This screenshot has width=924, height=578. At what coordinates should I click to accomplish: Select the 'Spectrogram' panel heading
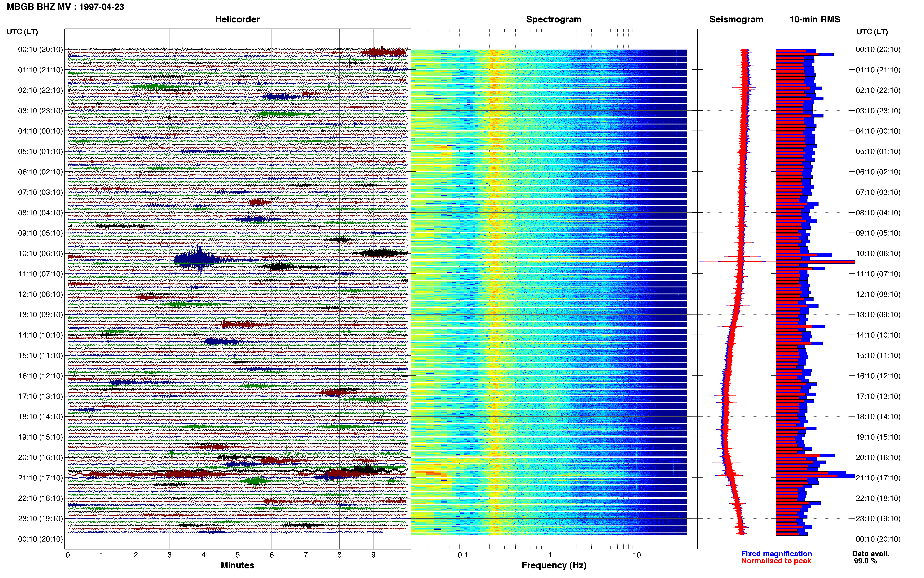pyautogui.click(x=554, y=20)
